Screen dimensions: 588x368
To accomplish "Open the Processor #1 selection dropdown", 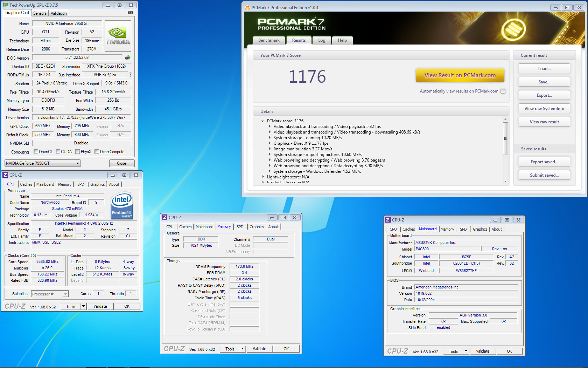I will [x=50, y=294].
